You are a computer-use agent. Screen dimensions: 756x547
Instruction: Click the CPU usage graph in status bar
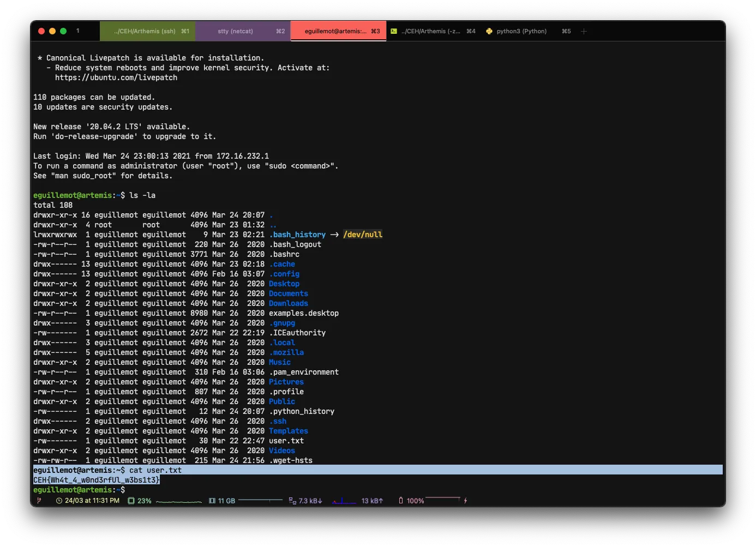(178, 501)
